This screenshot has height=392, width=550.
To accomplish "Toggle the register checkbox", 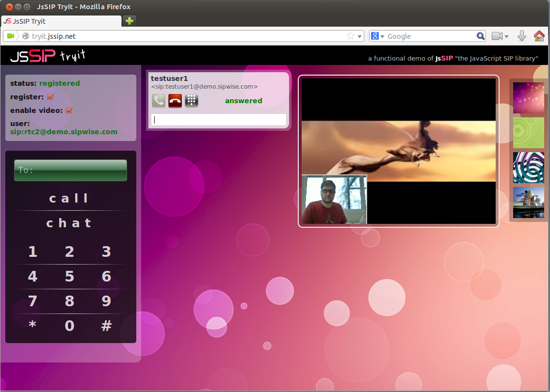I will pyautogui.click(x=50, y=97).
